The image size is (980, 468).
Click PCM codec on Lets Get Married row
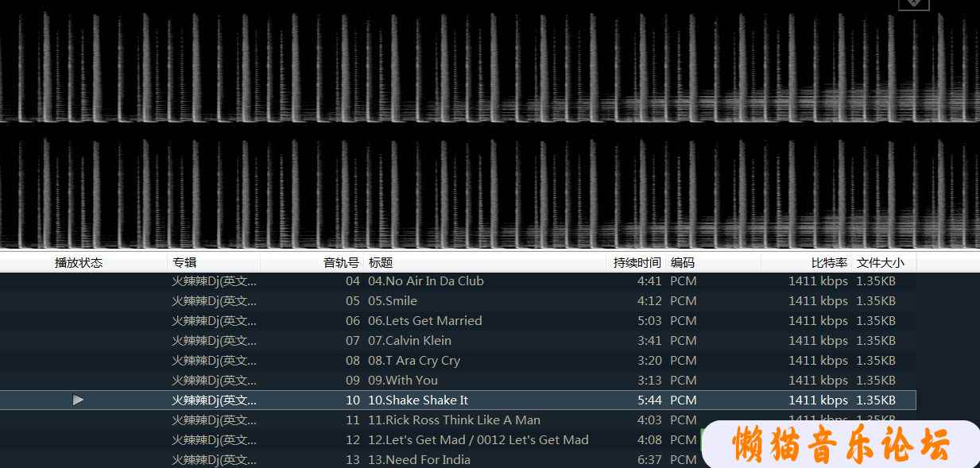tap(684, 320)
